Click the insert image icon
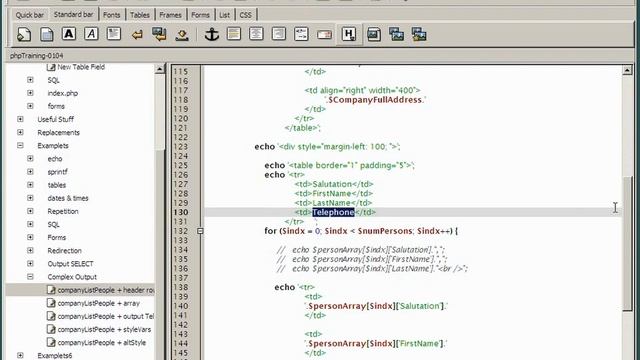 pyautogui.click(x=374, y=34)
